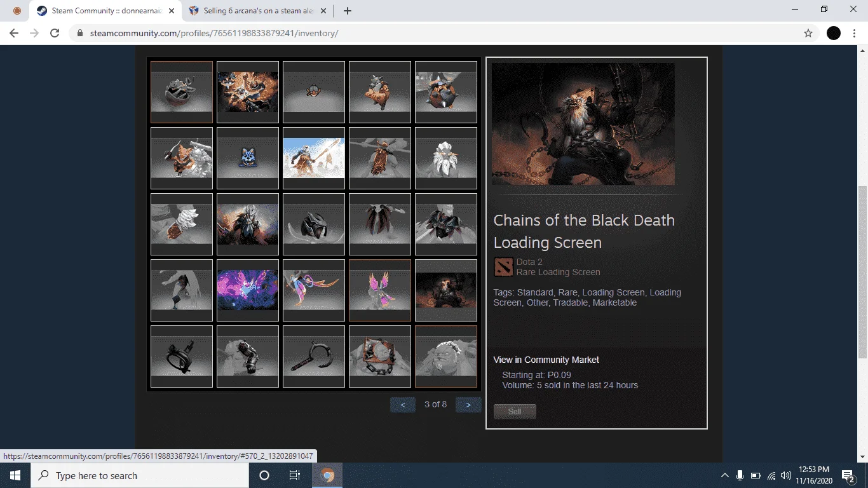Bookmark this page with the star icon

point(808,33)
